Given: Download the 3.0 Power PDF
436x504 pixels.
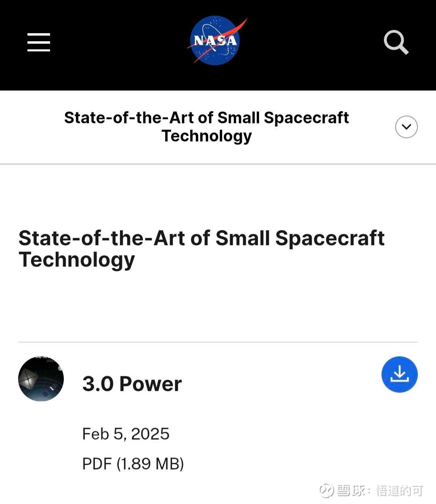Looking at the screenshot, I should pyautogui.click(x=399, y=374).
